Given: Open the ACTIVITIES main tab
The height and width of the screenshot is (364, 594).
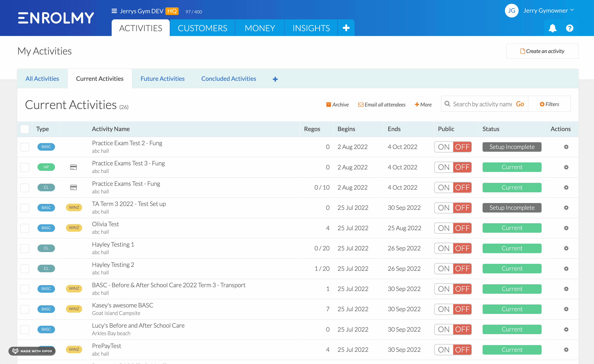Looking at the screenshot, I should pos(140,28).
